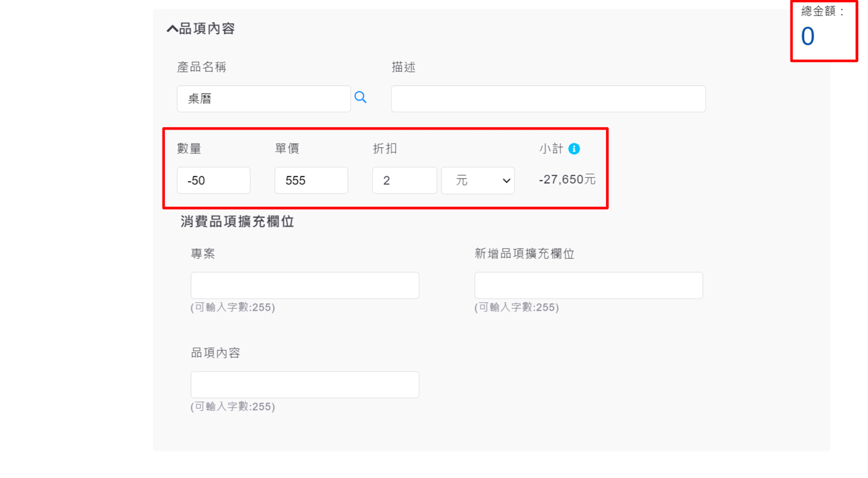The height and width of the screenshot is (478, 868).
Task: Click the blue info icon next to 小計
Action: [x=574, y=149]
